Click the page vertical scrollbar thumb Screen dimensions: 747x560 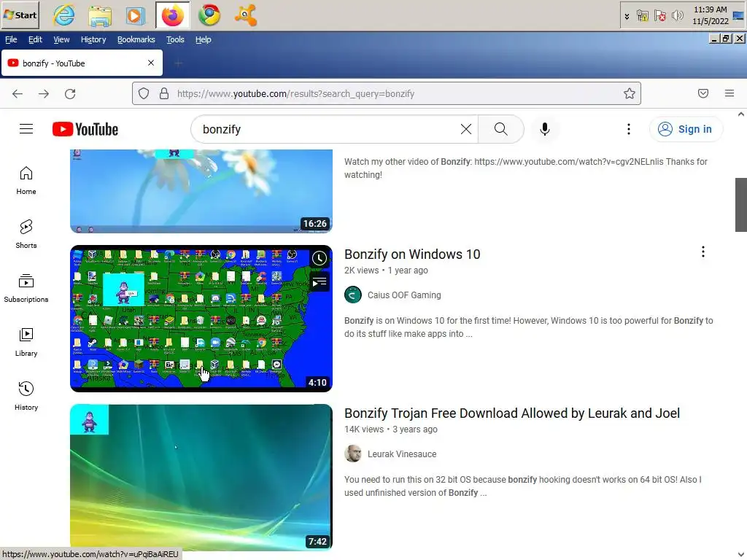coord(741,205)
